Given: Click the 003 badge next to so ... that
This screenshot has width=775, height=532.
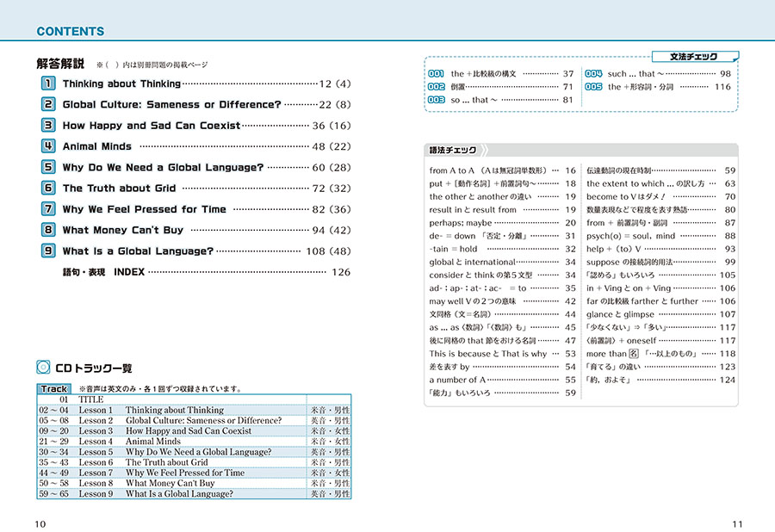Looking at the screenshot, I should [x=436, y=100].
